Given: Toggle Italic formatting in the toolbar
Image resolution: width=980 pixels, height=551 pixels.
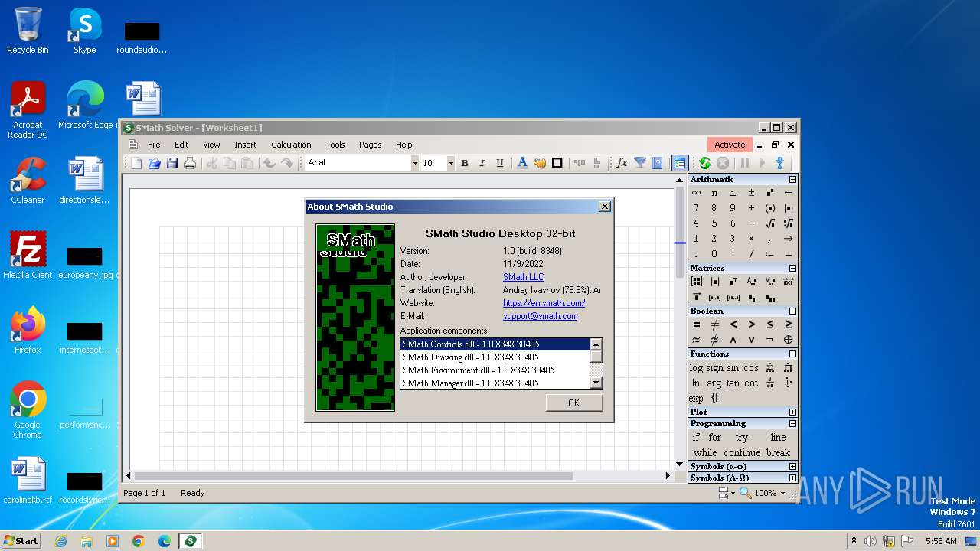Looking at the screenshot, I should (482, 163).
